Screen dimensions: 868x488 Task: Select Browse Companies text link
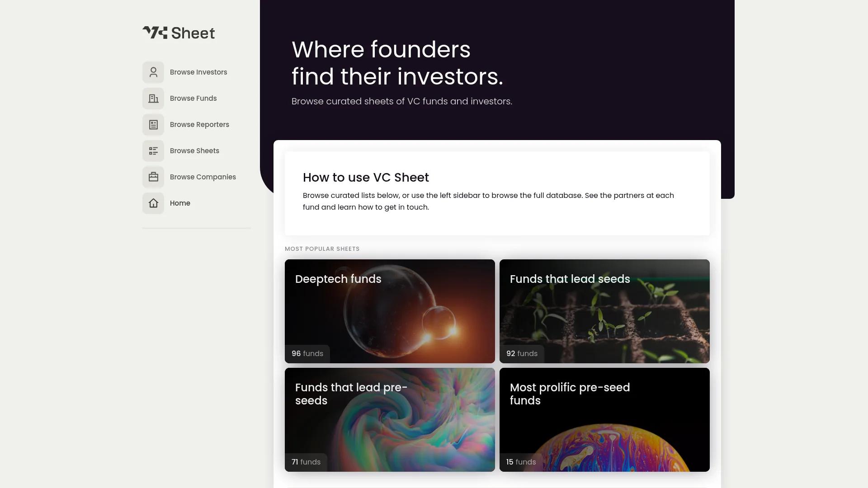[x=203, y=177]
